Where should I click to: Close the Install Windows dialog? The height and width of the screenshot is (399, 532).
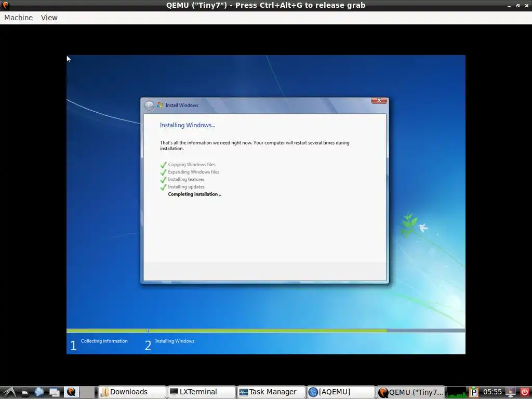379,100
